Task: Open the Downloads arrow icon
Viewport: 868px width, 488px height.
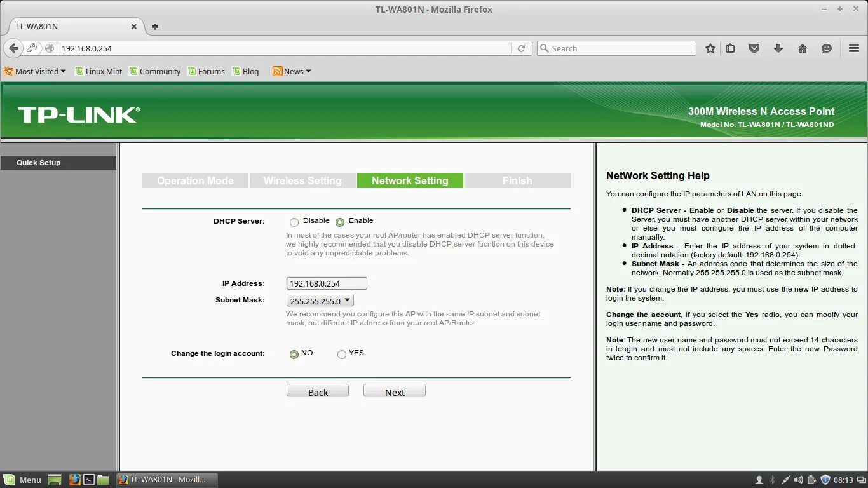Action: click(778, 48)
